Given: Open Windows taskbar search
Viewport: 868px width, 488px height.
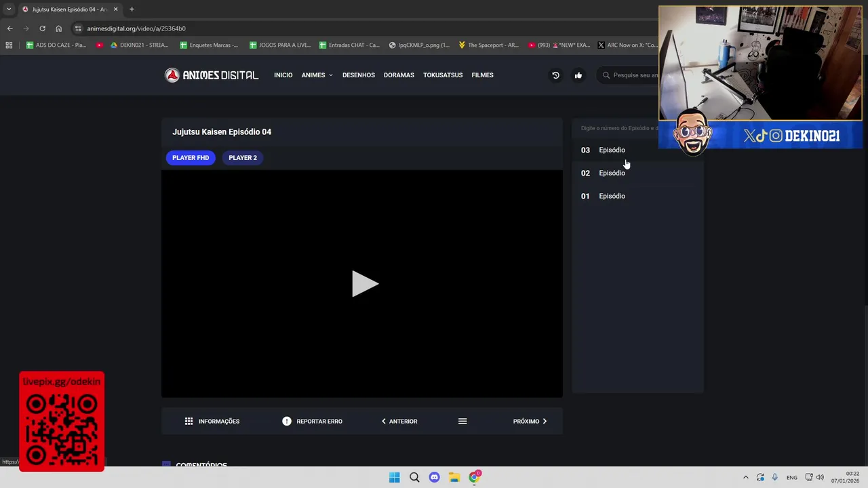Looking at the screenshot, I should [414, 477].
